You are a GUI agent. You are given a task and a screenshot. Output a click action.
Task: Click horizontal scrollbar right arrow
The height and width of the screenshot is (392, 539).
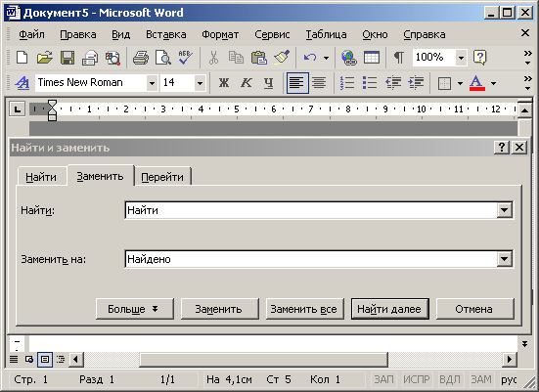pos(510,360)
